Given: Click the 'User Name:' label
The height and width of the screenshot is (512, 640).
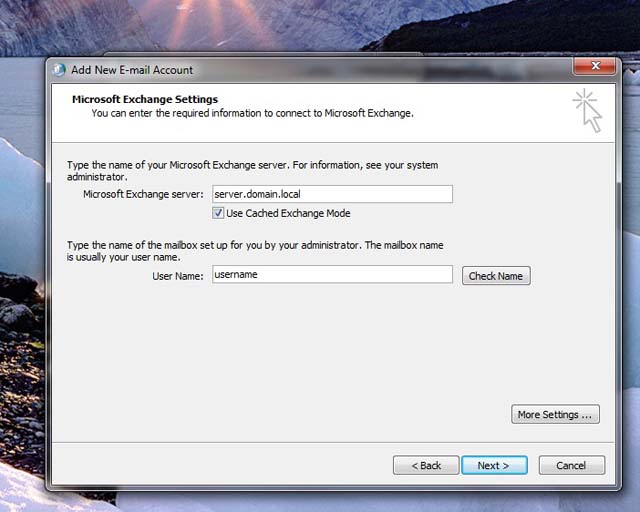Looking at the screenshot, I should click(178, 276).
